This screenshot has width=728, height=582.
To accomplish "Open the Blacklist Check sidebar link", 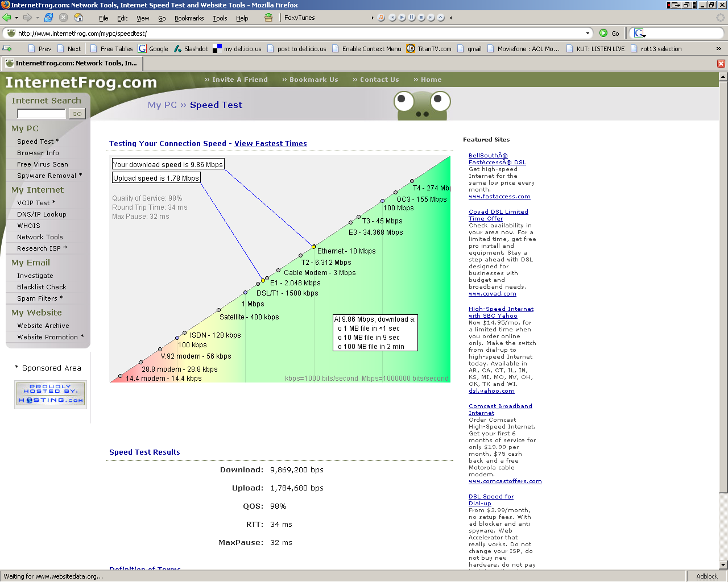I will point(42,287).
